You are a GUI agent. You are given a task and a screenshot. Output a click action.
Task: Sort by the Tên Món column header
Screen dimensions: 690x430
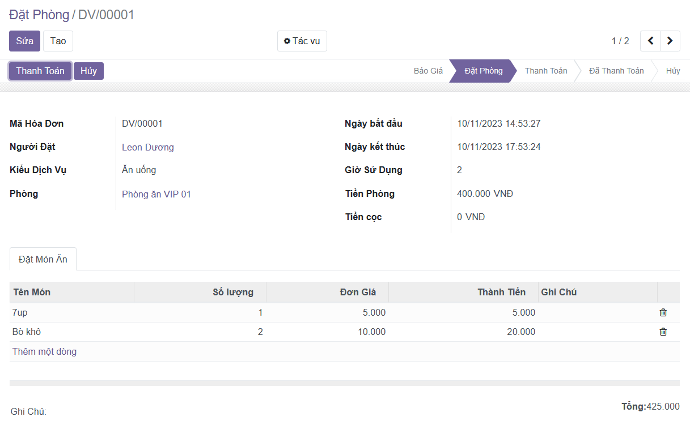[31, 292]
